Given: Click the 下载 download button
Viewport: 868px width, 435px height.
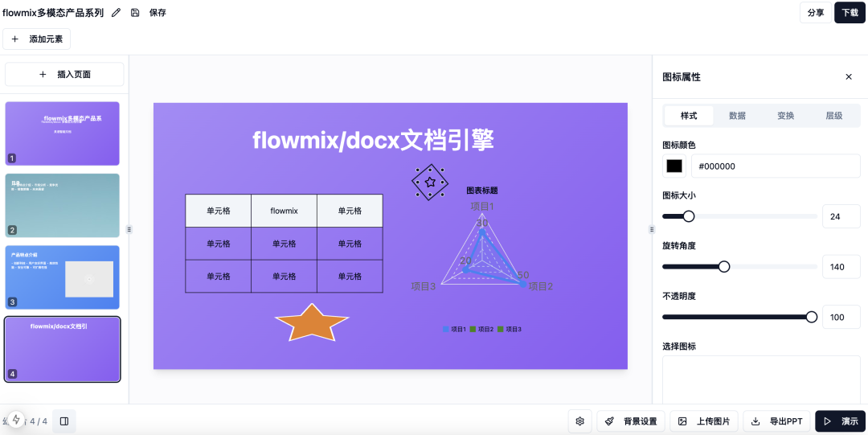Looking at the screenshot, I should (x=850, y=13).
